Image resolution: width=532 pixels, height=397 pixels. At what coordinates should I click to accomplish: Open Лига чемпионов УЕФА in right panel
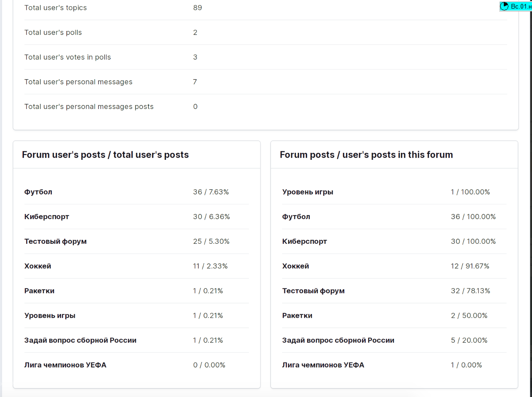pyautogui.click(x=323, y=365)
